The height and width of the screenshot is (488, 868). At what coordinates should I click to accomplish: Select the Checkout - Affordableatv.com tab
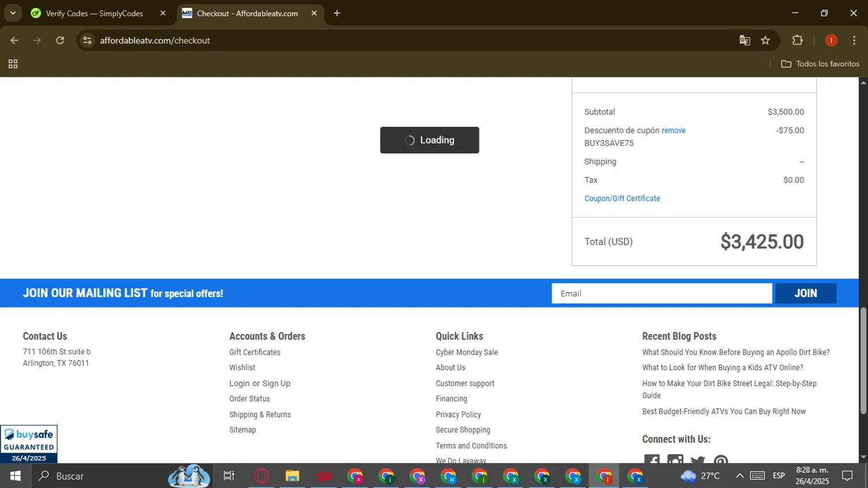(247, 13)
